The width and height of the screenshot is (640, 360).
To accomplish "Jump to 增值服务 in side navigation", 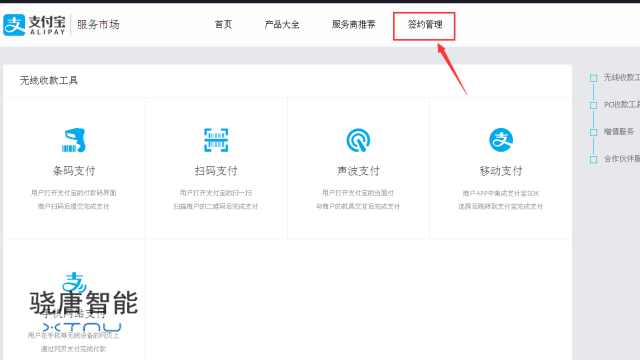I will coord(619,131).
